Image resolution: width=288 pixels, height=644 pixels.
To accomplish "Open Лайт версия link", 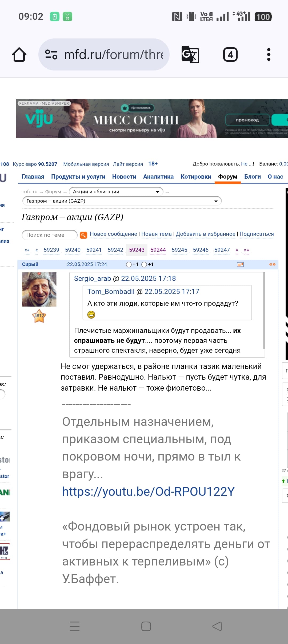I will [x=128, y=164].
